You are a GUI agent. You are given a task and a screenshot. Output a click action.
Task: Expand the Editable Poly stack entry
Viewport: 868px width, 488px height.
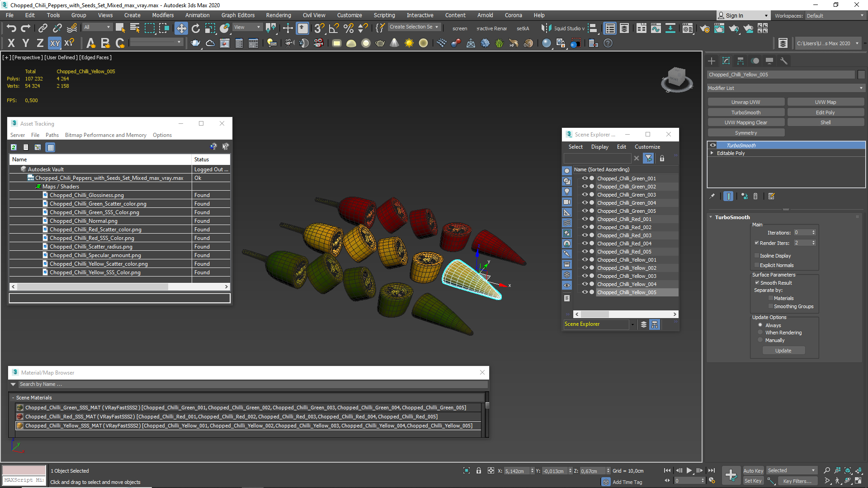pos(712,153)
